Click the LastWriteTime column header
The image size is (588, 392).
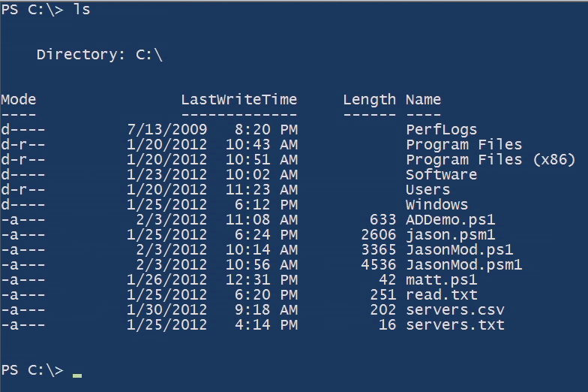click(x=239, y=99)
